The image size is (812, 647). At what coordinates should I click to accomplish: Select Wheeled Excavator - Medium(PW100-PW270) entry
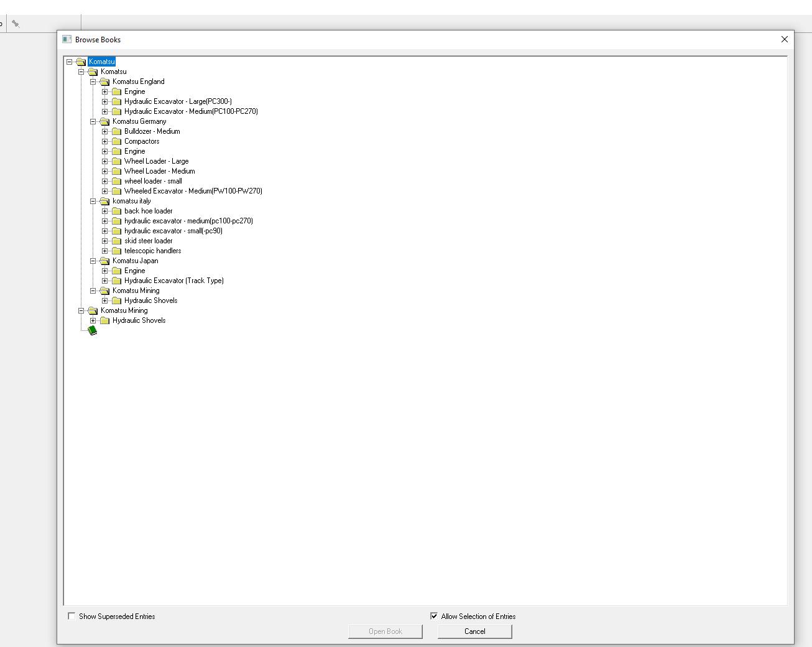pos(193,191)
